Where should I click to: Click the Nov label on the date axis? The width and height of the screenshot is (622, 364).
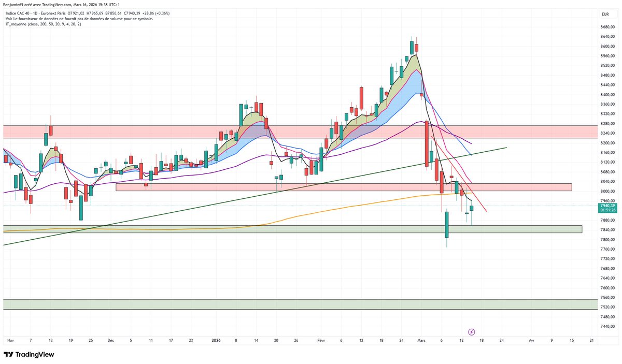tap(10, 341)
